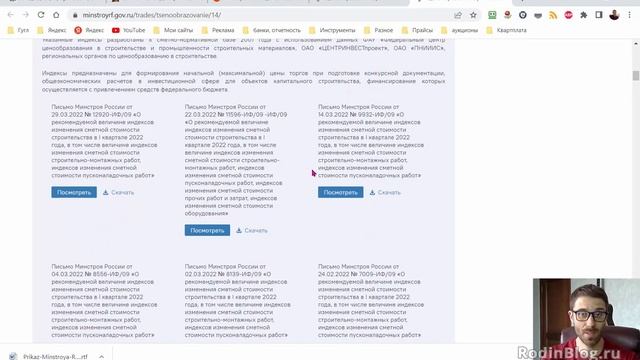Open the dark circular extension icon
640x360 pixels.
(523, 15)
